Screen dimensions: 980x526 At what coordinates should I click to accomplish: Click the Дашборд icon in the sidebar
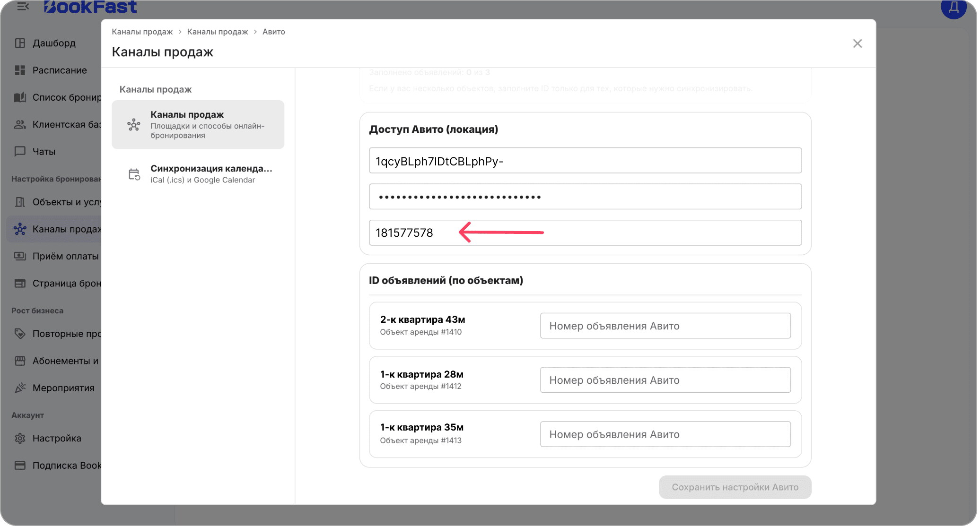point(20,43)
